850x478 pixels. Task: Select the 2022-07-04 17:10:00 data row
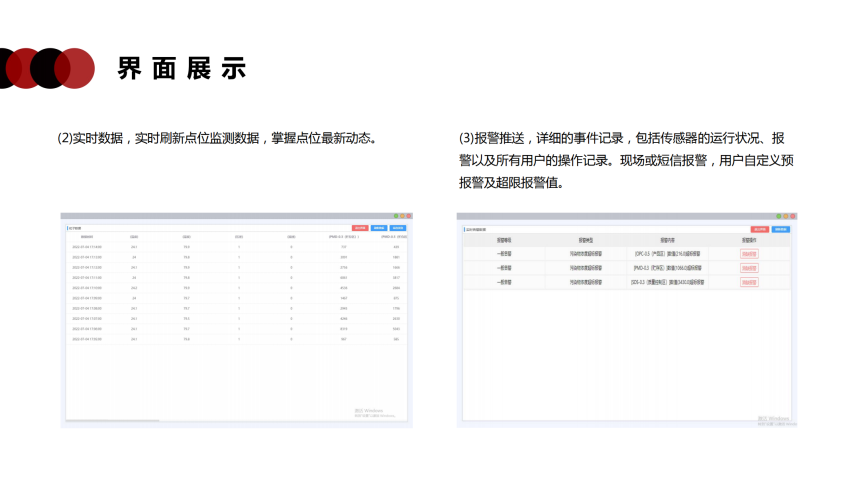coord(236,288)
